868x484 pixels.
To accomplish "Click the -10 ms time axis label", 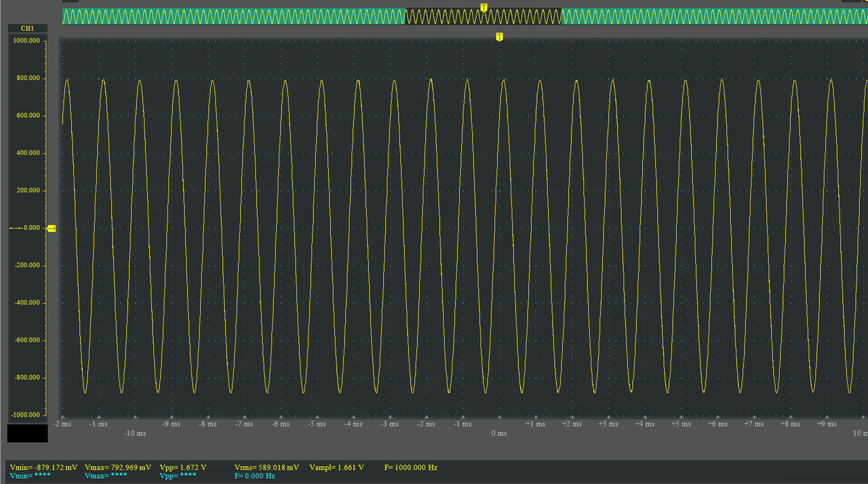I will pos(135,433).
